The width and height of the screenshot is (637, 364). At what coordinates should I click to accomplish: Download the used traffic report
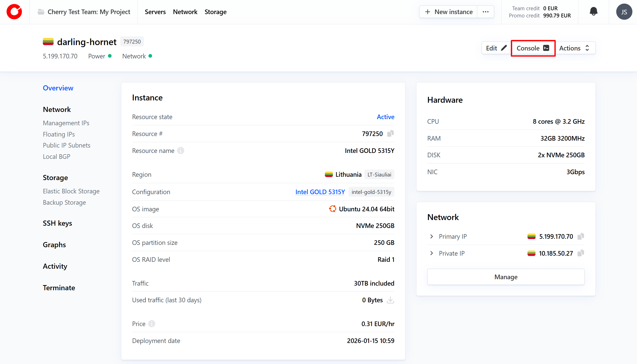[390, 300]
